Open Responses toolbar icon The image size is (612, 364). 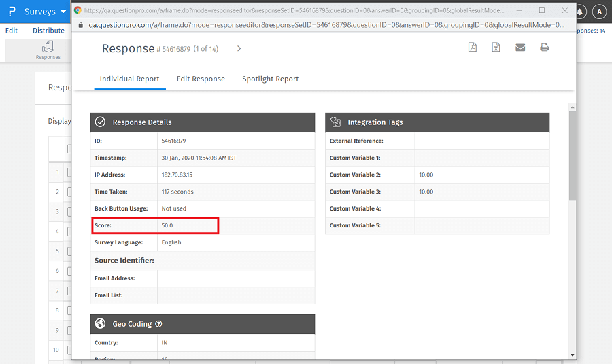[x=48, y=50]
